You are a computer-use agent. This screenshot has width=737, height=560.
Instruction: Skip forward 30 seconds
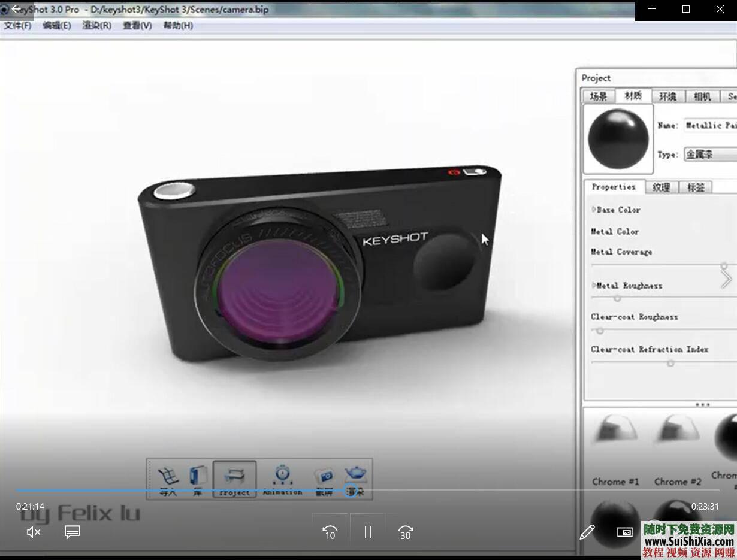coord(406,532)
